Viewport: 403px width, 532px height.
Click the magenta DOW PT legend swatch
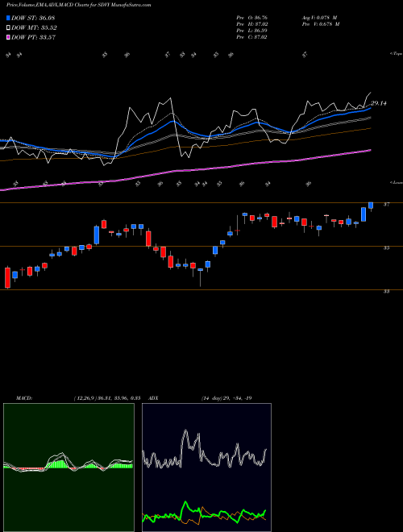coord(8,37)
